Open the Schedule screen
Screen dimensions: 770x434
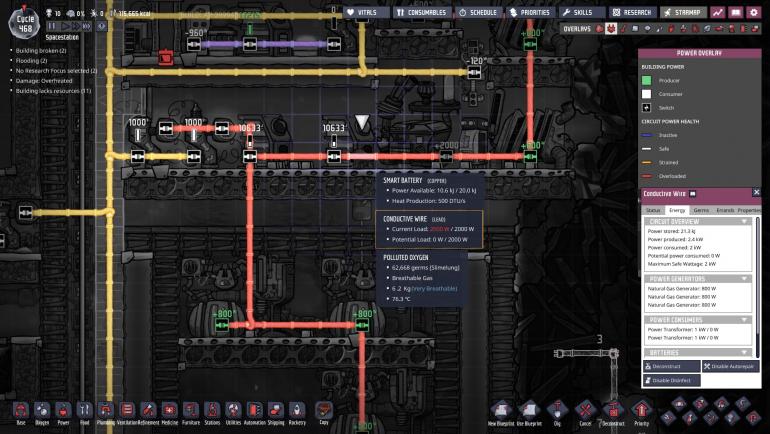tap(478, 12)
